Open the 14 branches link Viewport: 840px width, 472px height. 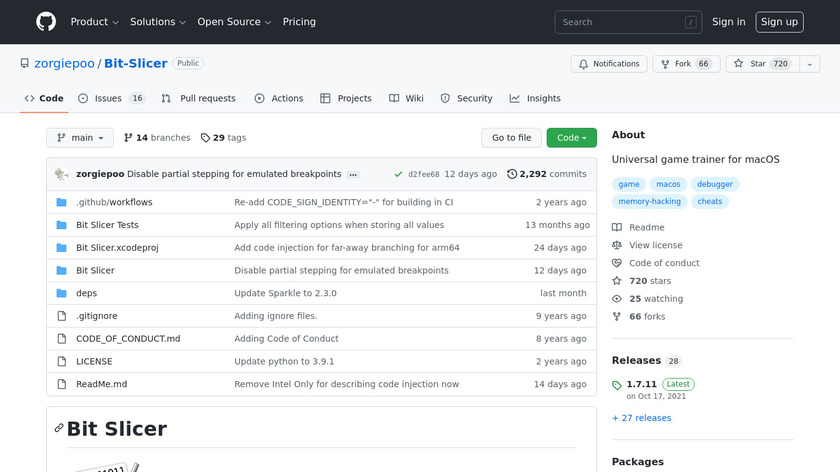click(x=157, y=138)
